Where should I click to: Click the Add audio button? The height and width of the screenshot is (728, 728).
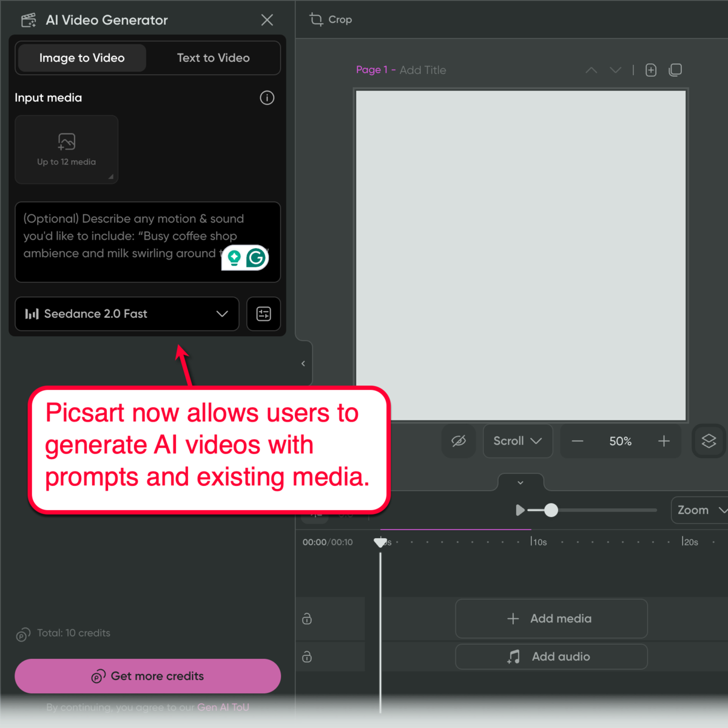coord(551,656)
